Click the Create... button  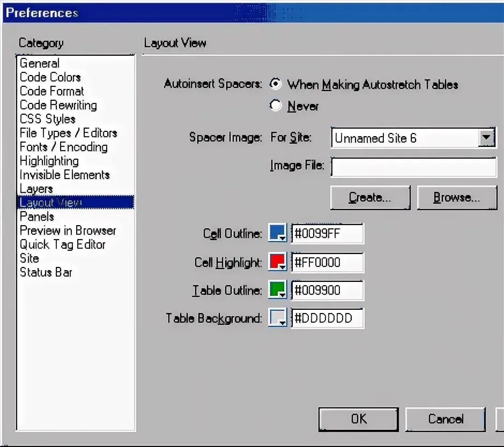coord(370,197)
